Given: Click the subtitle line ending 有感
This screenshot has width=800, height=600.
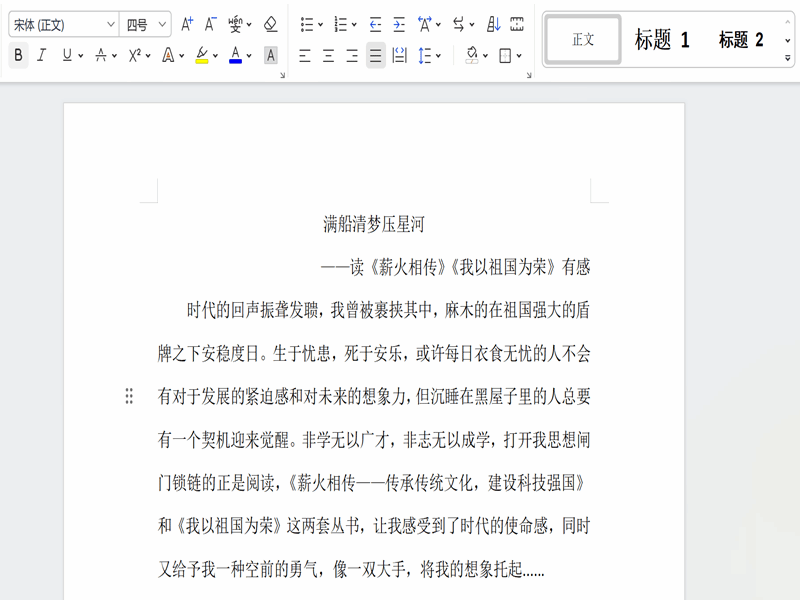Looking at the screenshot, I should [x=456, y=267].
